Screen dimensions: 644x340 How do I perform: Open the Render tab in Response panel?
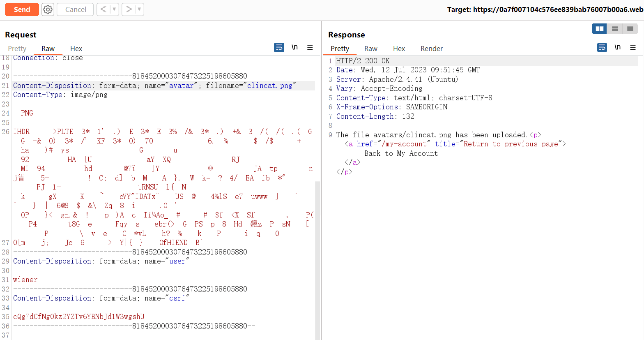tap(431, 49)
